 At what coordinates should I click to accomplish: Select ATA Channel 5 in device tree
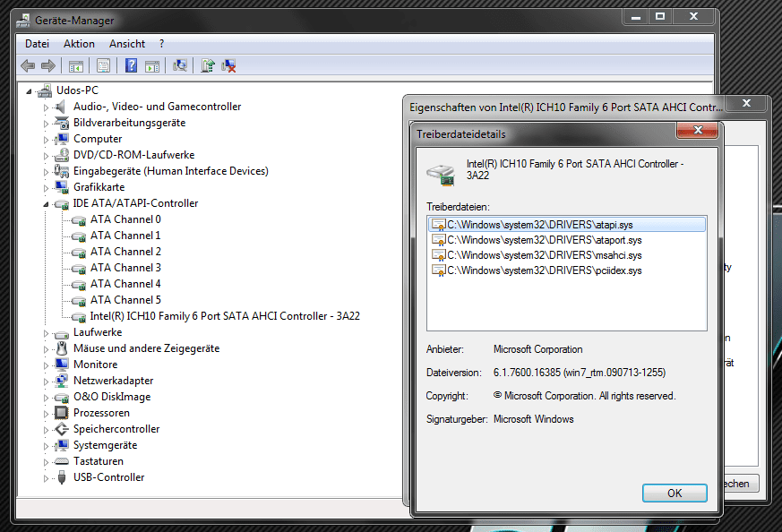click(125, 300)
